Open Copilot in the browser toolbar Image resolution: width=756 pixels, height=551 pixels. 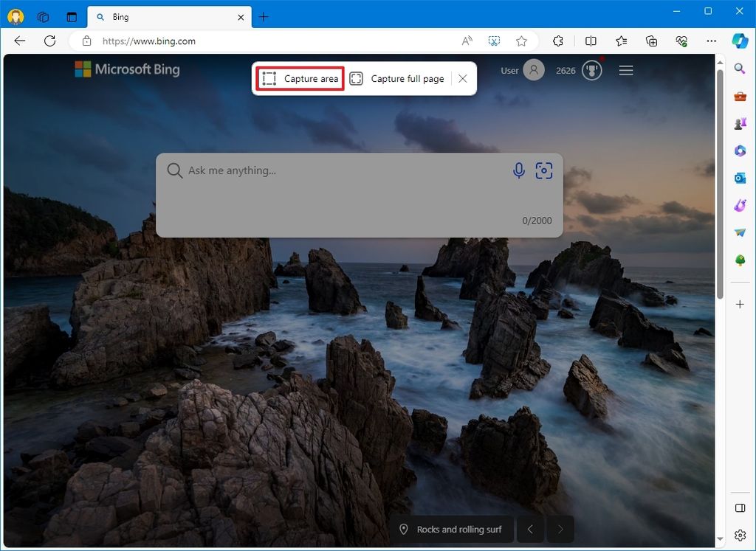click(740, 41)
